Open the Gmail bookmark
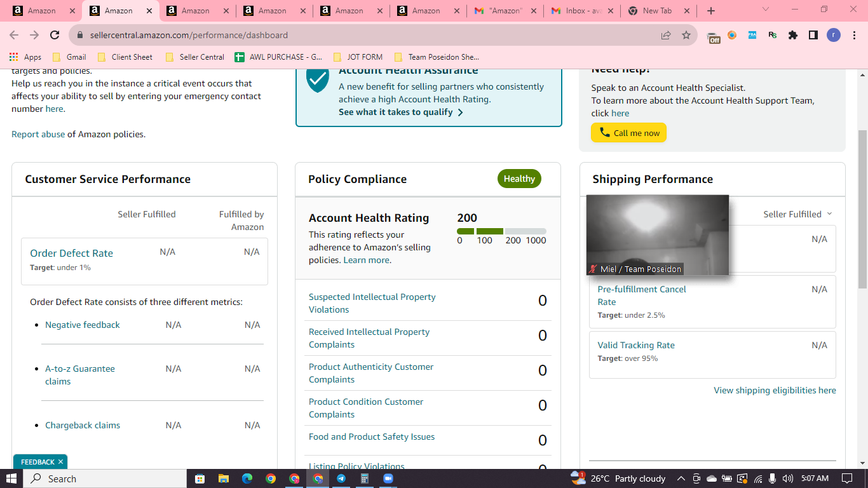 coord(69,57)
